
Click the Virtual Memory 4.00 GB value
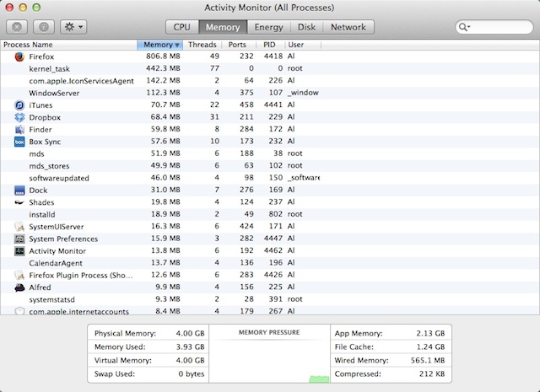pyautogui.click(x=190, y=360)
